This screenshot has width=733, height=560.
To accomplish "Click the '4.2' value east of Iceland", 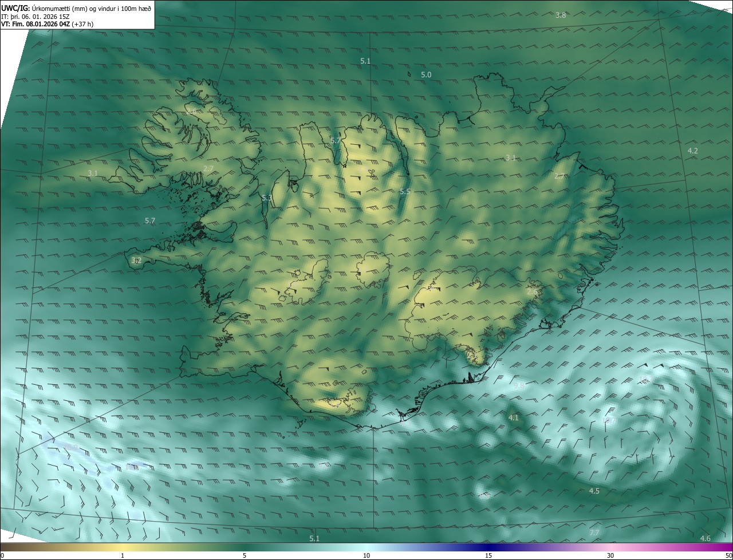I will (x=693, y=151).
